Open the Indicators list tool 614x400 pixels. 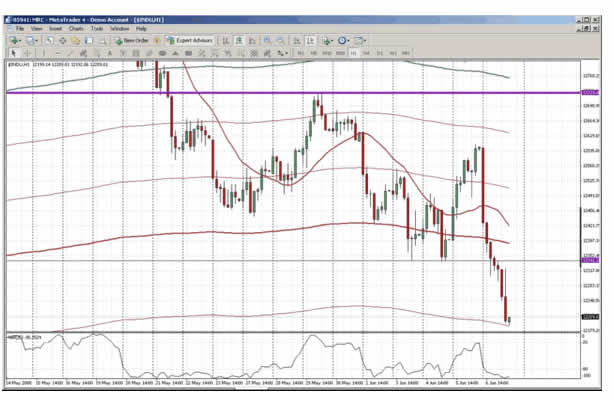coord(326,40)
